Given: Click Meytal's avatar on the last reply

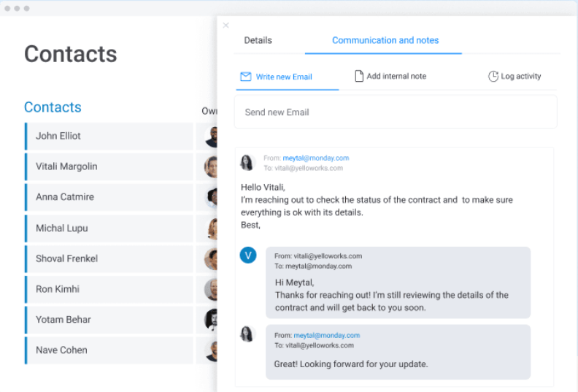Looking at the screenshot, I should click(x=247, y=334).
